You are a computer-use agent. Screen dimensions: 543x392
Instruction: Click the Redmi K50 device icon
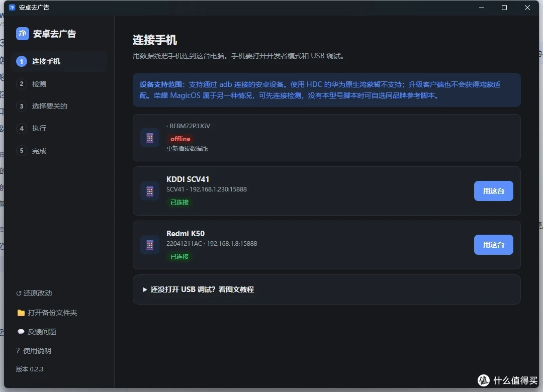(150, 245)
